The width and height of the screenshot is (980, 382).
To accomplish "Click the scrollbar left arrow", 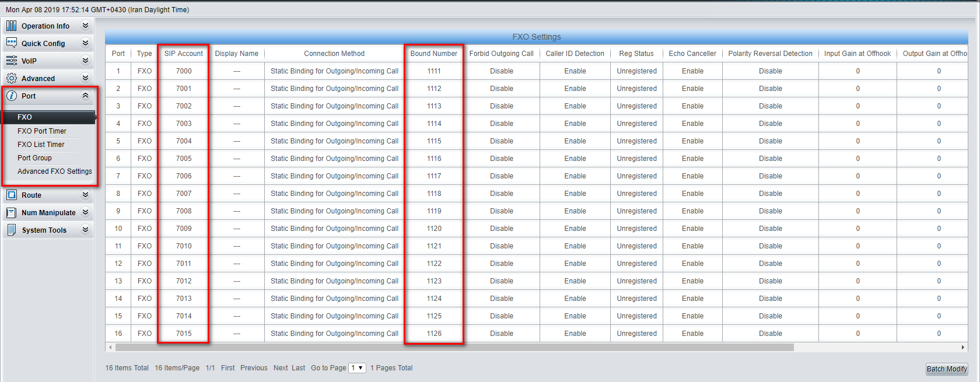I will click(110, 347).
